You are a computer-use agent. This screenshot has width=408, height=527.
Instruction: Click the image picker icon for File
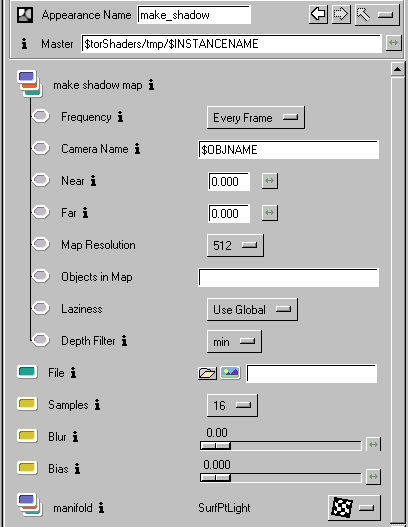[x=230, y=373]
